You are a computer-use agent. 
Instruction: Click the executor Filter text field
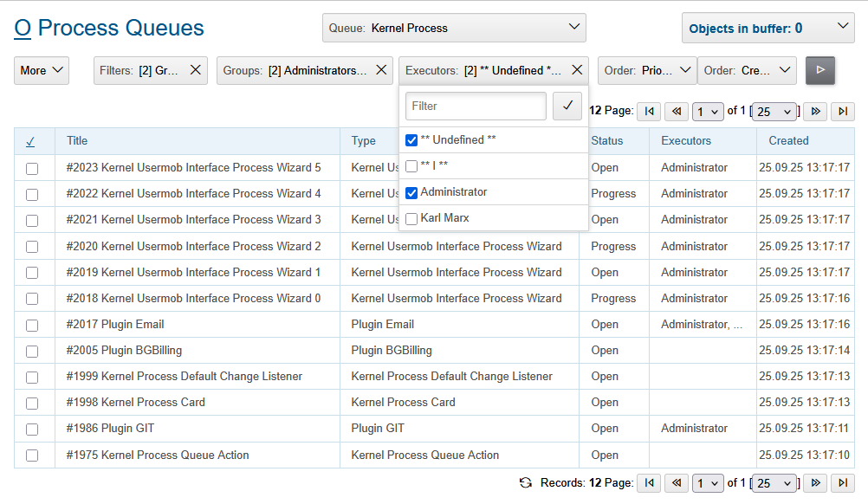(x=476, y=106)
